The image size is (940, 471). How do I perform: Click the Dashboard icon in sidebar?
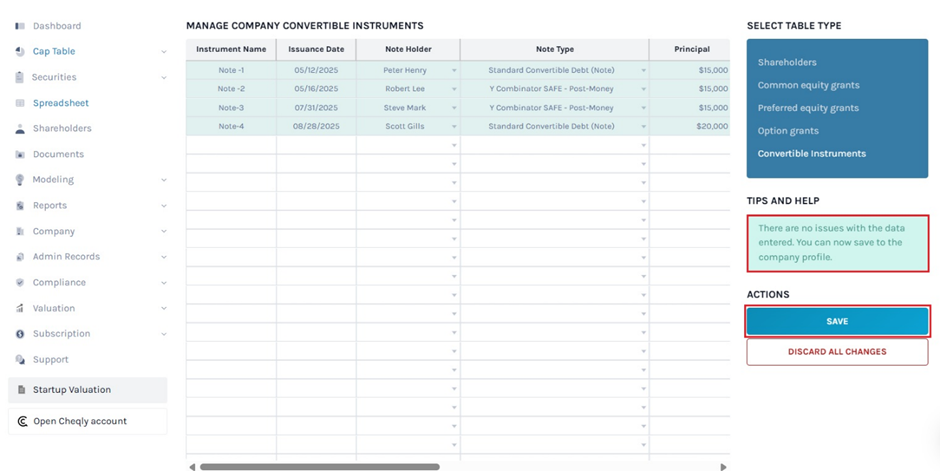click(20, 26)
